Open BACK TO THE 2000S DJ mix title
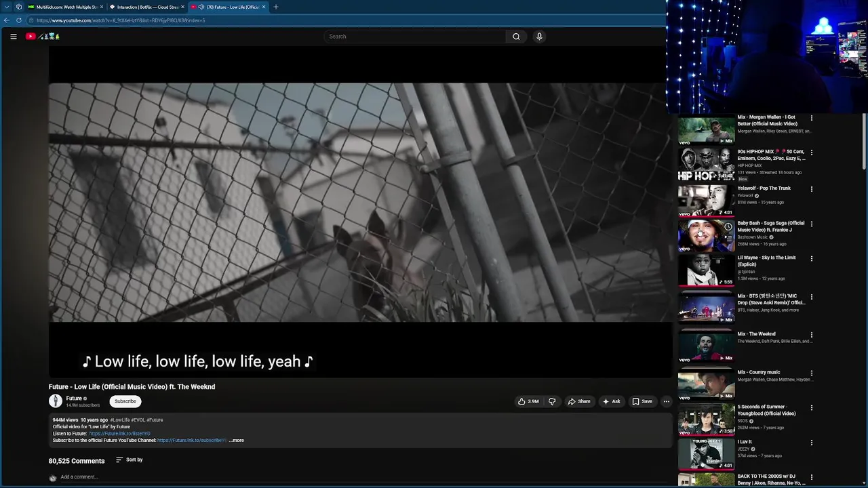 click(x=772, y=480)
